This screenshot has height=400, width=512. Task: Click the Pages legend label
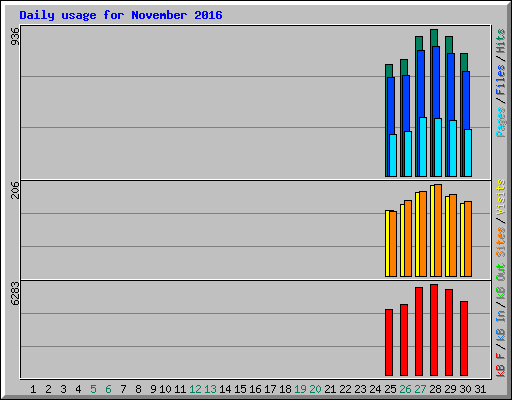[501, 122]
